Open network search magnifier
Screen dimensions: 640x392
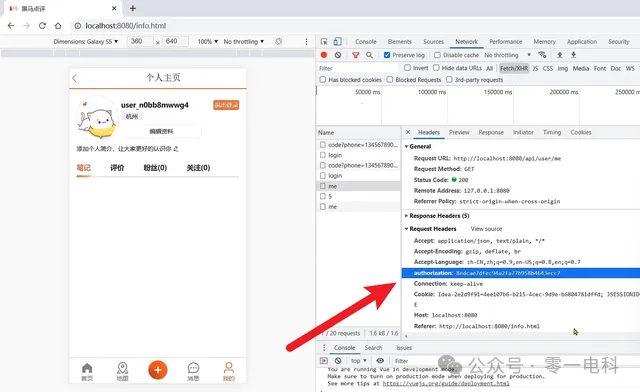pos(369,55)
